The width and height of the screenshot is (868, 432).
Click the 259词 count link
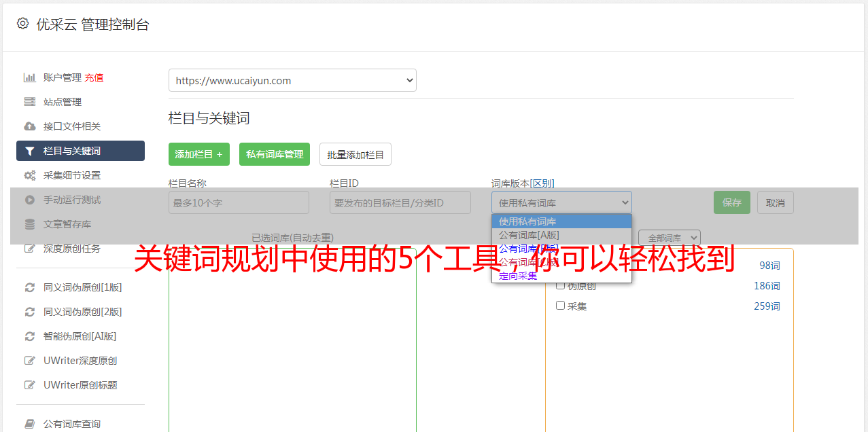(x=767, y=306)
